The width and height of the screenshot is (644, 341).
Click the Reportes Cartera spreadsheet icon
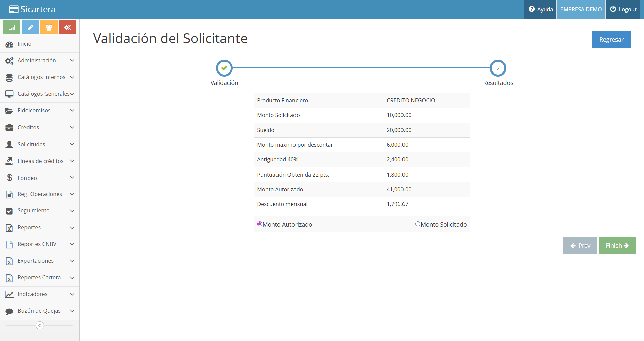(x=9, y=278)
